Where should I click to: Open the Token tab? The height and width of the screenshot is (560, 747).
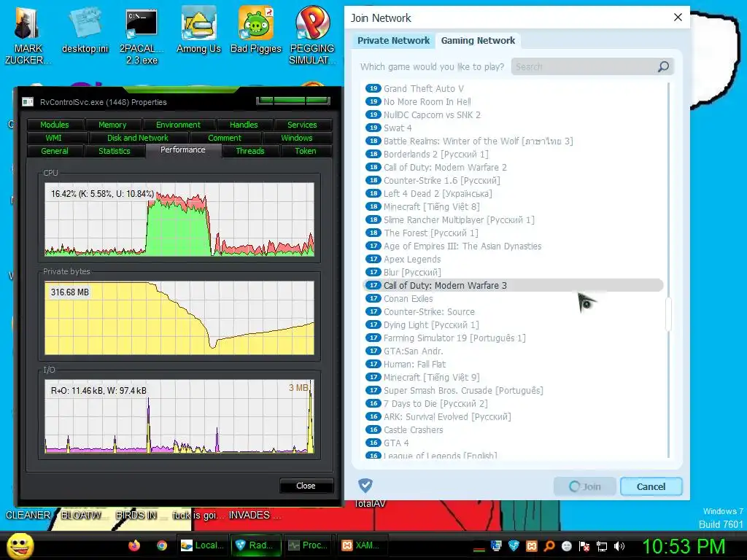click(306, 151)
